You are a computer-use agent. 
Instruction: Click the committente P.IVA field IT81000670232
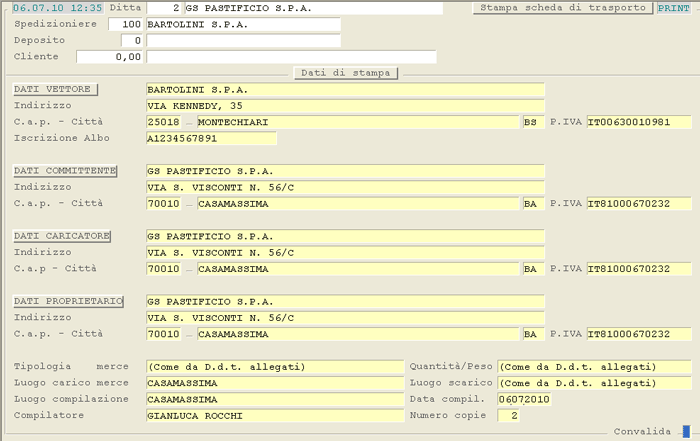coord(639,204)
